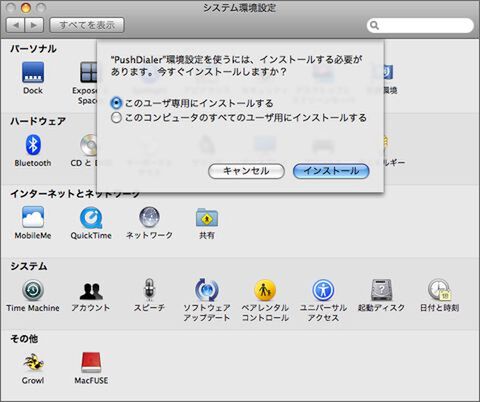Click the インストール button
The height and width of the screenshot is (402, 480).
tap(331, 171)
